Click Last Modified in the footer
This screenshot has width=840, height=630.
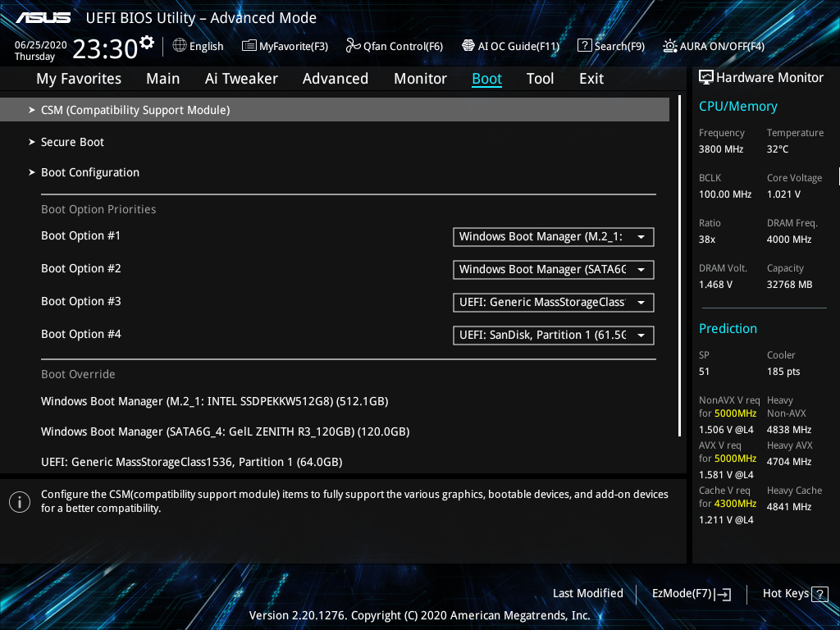587,594
